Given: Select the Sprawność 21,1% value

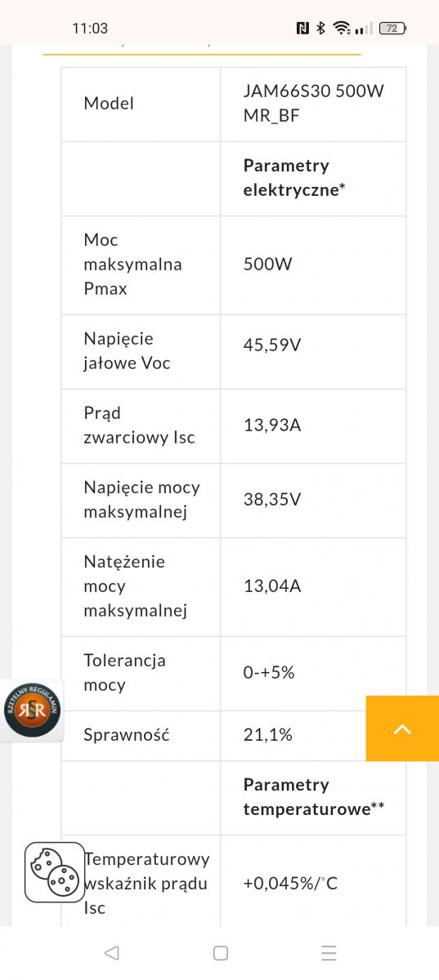Looking at the screenshot, I should coord(268,735).
